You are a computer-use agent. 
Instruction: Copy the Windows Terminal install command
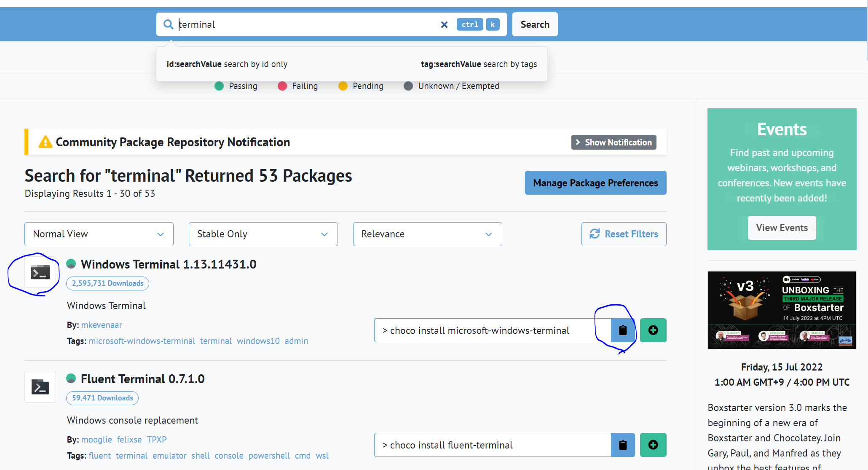click(x=622, y=330)
